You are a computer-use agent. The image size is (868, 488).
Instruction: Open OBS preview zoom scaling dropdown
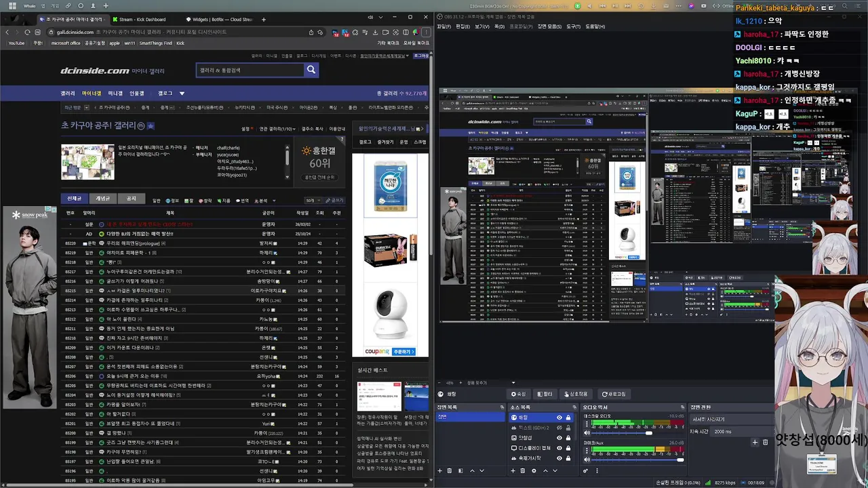[513, 383]
